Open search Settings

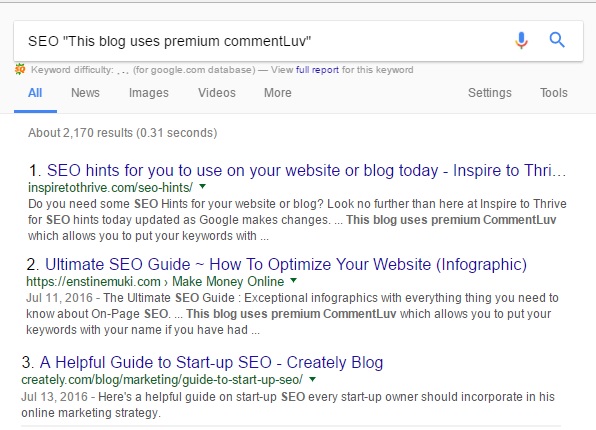(x=490, y=93)
